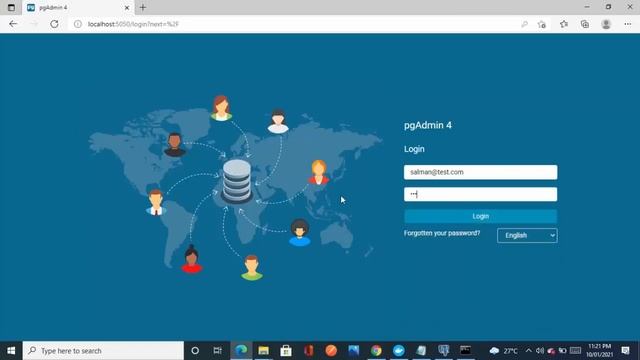This screenshot has height=360, width=640.
Task: Open the volume speaker icon
Action: 540,351
